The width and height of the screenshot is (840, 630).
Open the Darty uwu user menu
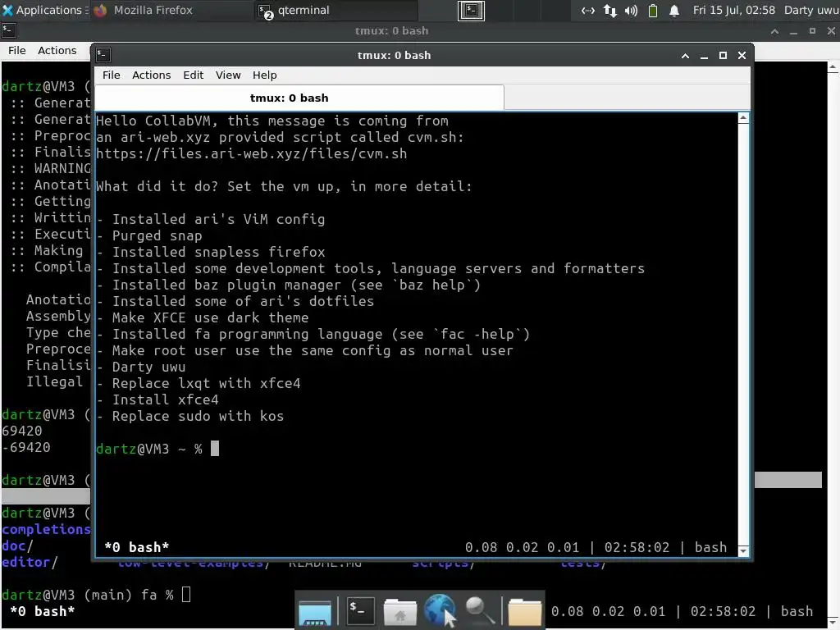pos(811,10)
